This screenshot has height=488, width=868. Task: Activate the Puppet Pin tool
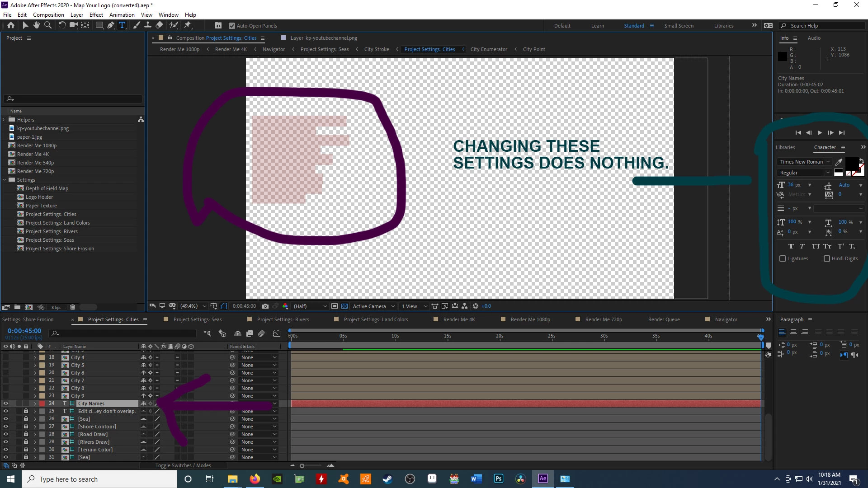coord(188,25)
